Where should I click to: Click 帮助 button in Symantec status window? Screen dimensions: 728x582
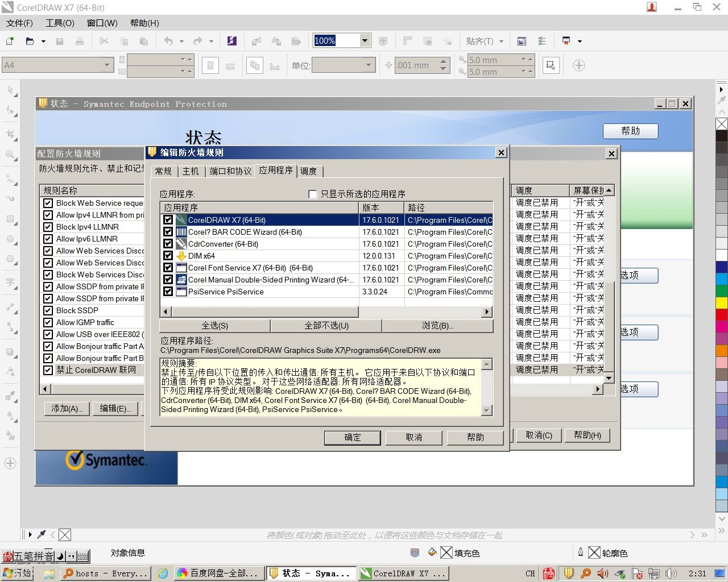pos(631,131)
